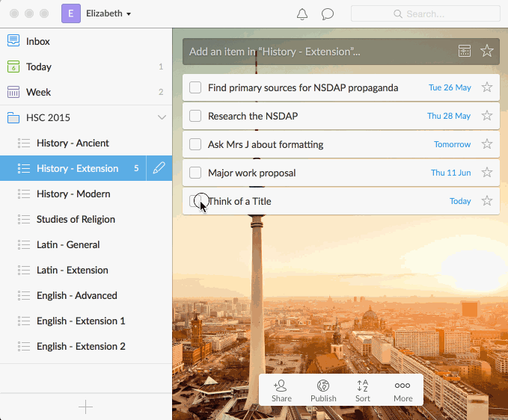Check off 'Find primary sources for NSDAP propaganda'

point(195,87)
